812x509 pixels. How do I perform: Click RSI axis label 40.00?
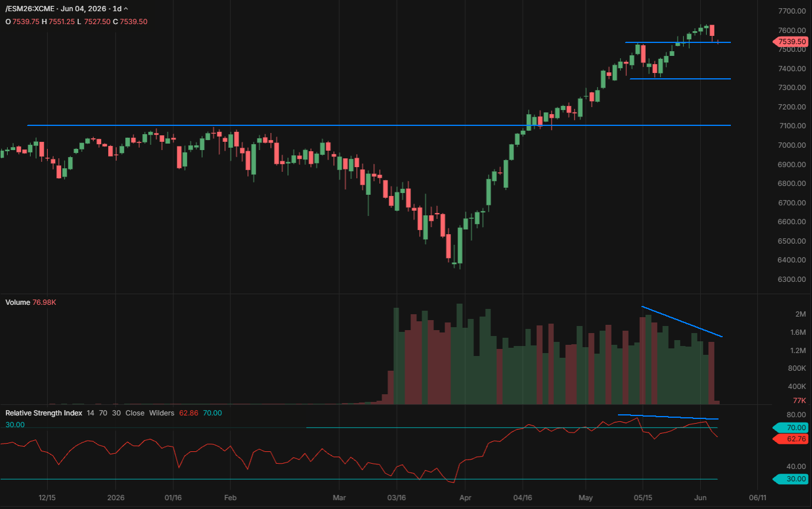point(796,466)
